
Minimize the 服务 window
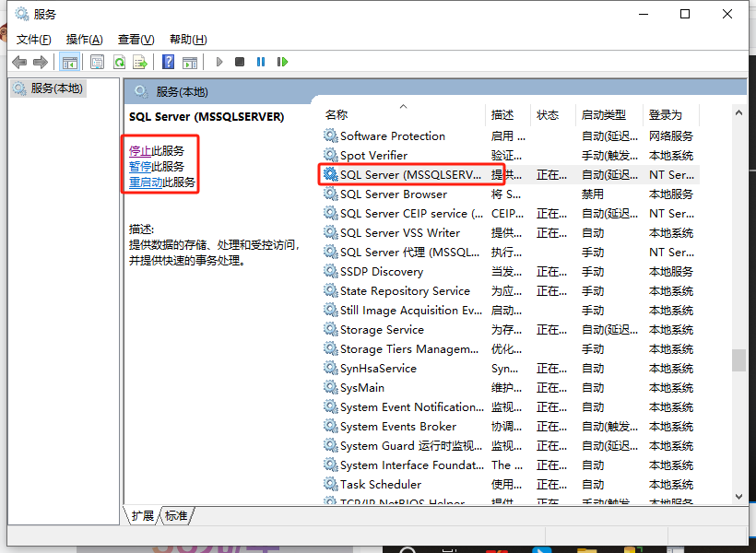[x=644, y=14]
